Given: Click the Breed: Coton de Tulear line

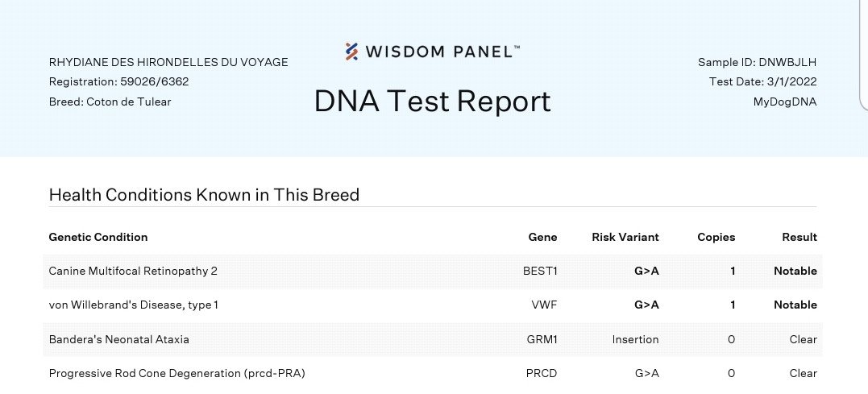Looking at the screenshot, I should pyautogui.click(x=110, y=102).
